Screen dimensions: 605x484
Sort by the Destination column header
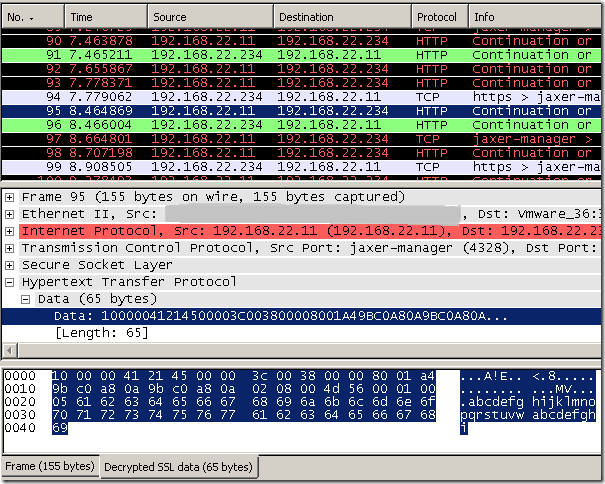(x=343, y=17)
